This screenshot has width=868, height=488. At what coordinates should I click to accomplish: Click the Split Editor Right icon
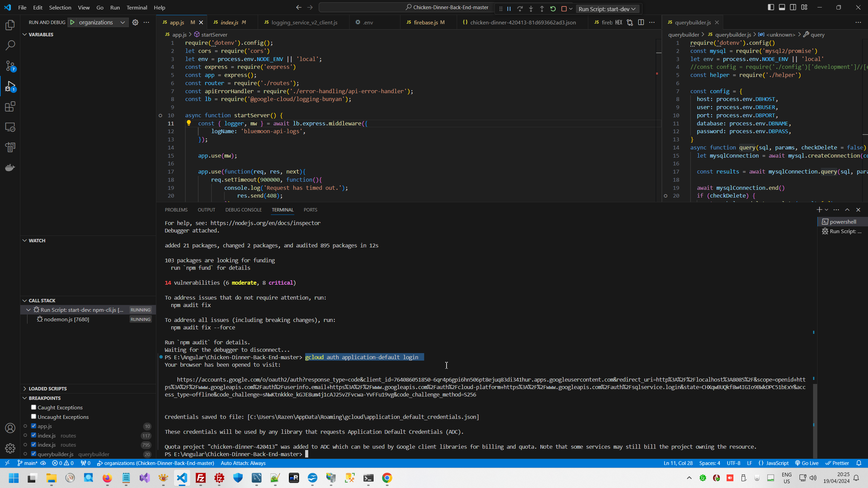click(641, 22)
